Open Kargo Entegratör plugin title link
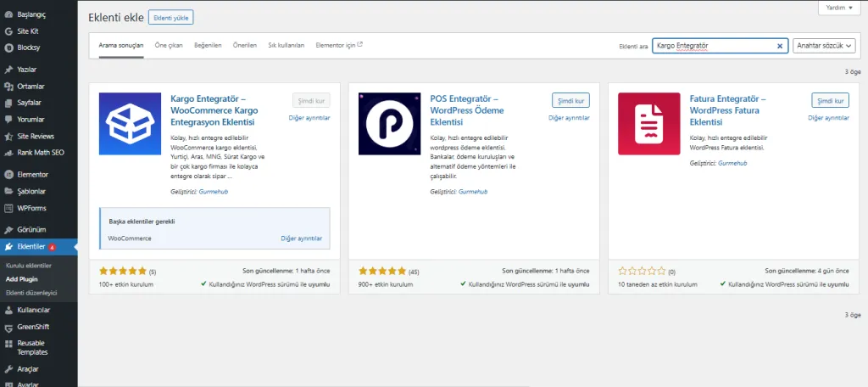This screenshot has width=868, height=387. coord(214,110)
